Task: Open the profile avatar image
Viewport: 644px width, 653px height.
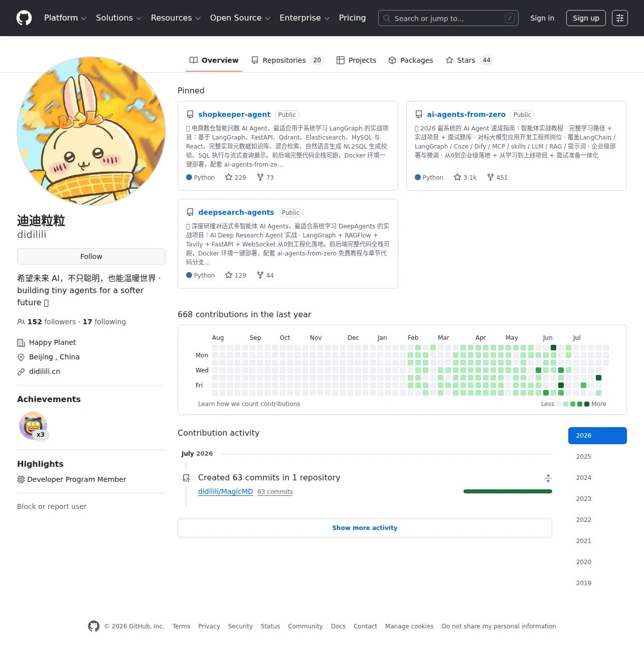Action: pyautogui.click(x=91, y=131)
